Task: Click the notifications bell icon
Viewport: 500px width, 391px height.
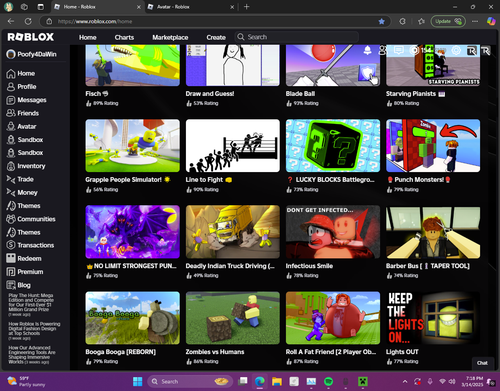Action: click(367, 51)
